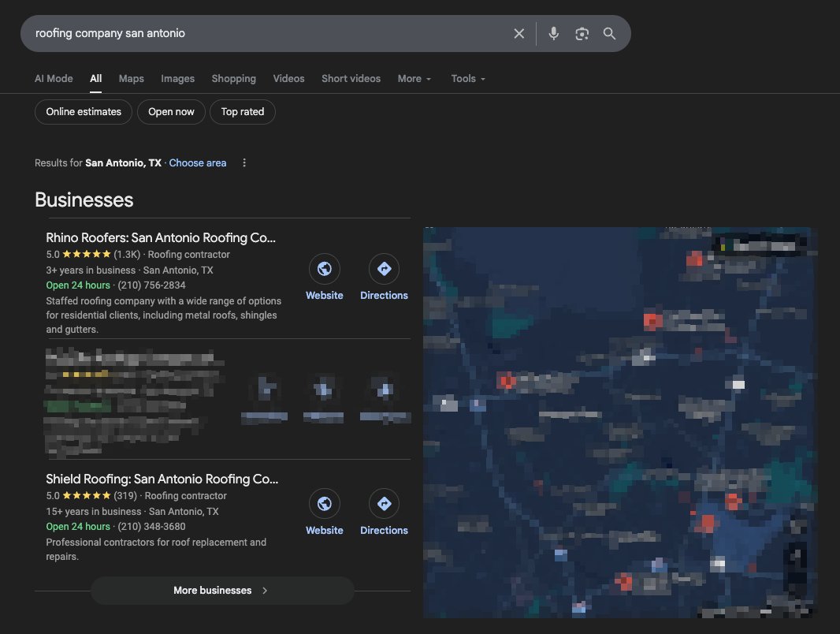Toggle the Top rated filter chip
Image resolution: width=840 pixels, height=634 pixels.
(243, 111)
